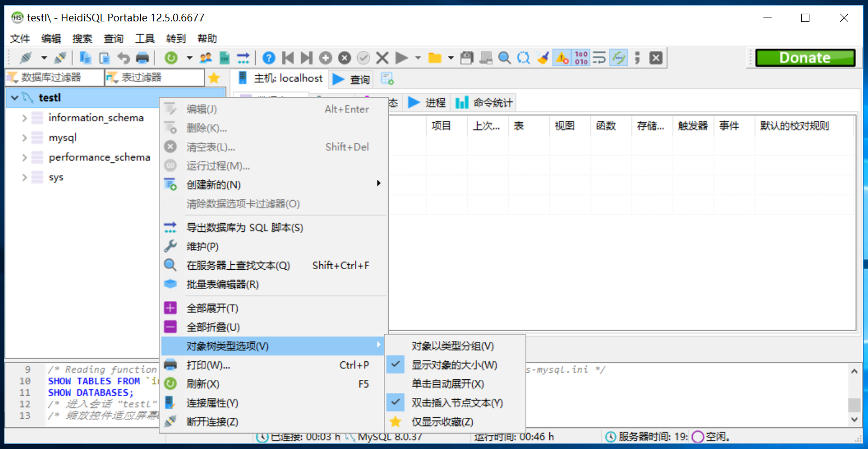Image resolution: width=868 pixels, height=449 pixels.
Task: Click the favorites star filter icon
Action: pos(214,78)
